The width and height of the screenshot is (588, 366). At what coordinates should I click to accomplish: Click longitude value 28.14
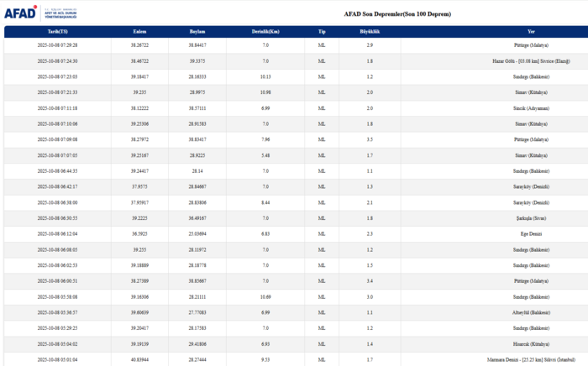point(197,171)
